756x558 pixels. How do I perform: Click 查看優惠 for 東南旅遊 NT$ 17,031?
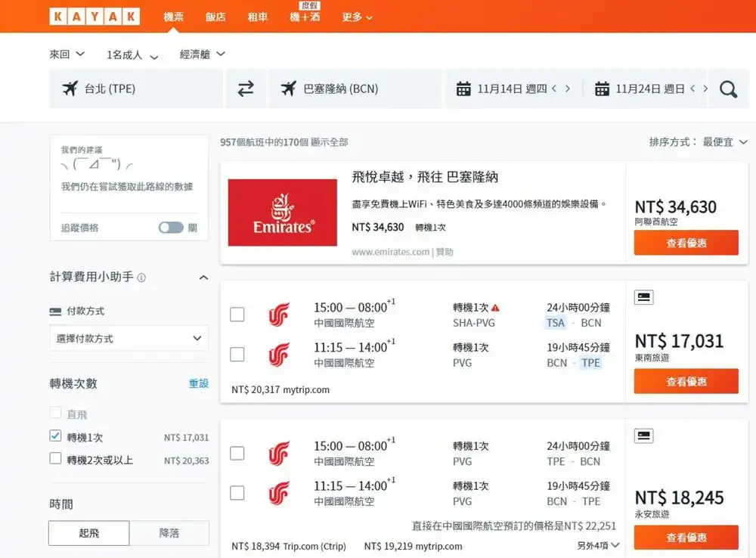[x=686, y=381]
